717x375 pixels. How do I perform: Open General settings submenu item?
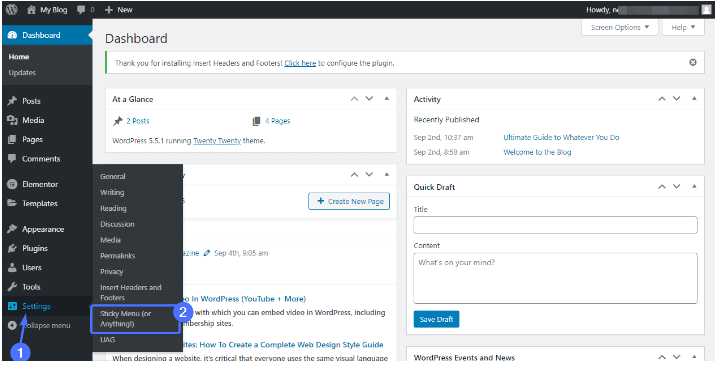pos(113,177)
